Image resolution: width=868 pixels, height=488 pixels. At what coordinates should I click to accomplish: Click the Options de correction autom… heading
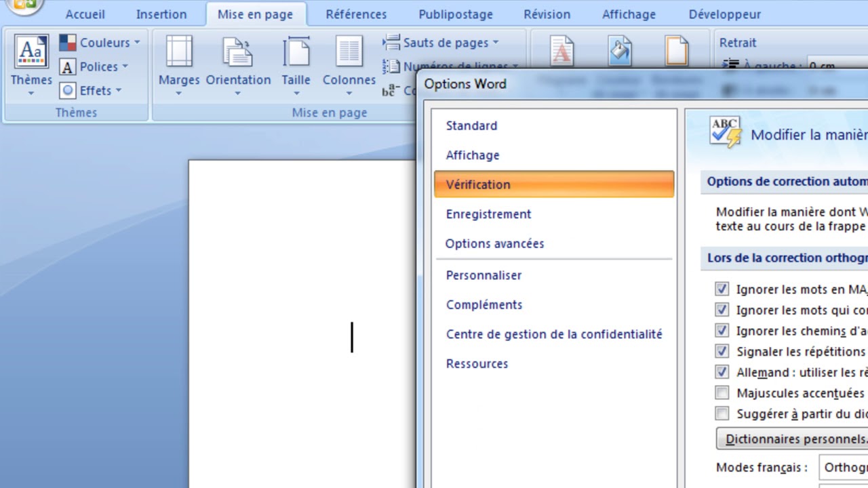coord(787,182)
